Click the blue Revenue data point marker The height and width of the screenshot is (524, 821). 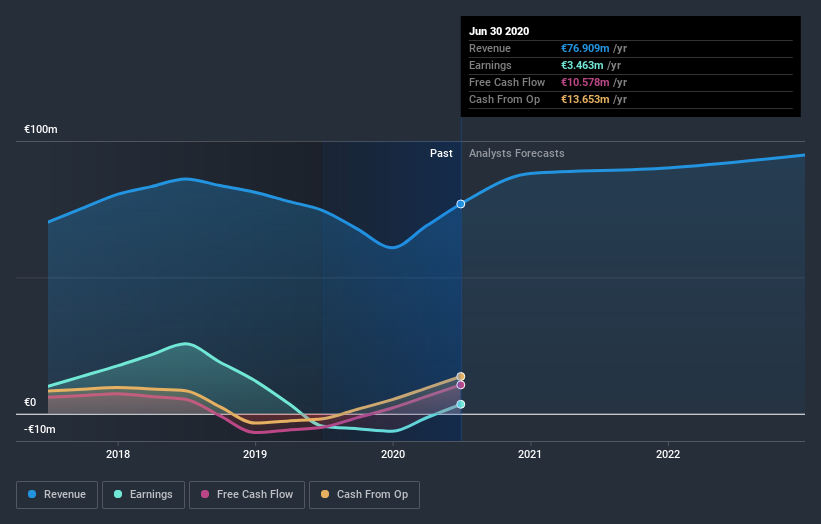461,204
